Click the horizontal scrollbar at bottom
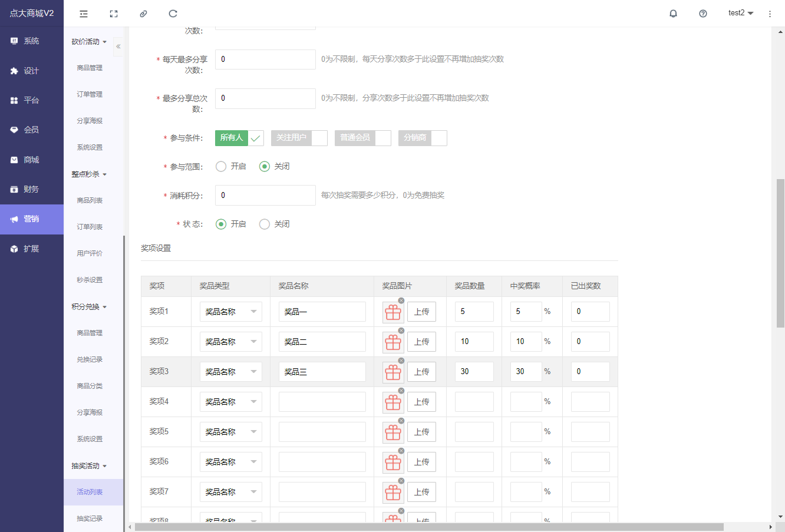This screenshot has height=532, width=785. 429,527
